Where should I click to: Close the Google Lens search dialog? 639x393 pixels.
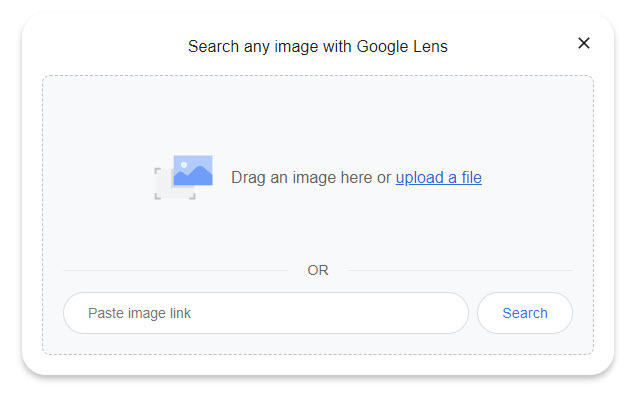(584, 43)
